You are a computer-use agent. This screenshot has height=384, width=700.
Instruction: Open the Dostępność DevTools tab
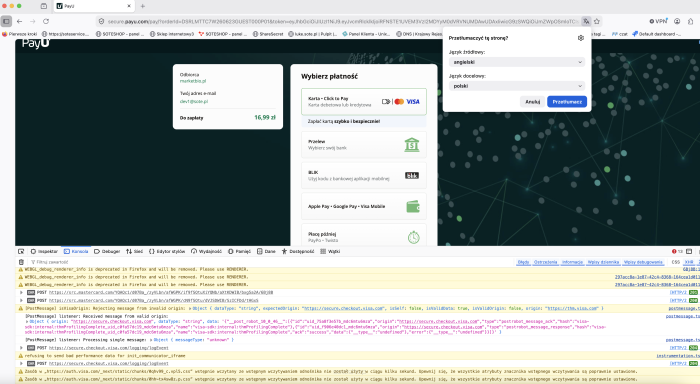click(298, 251)
